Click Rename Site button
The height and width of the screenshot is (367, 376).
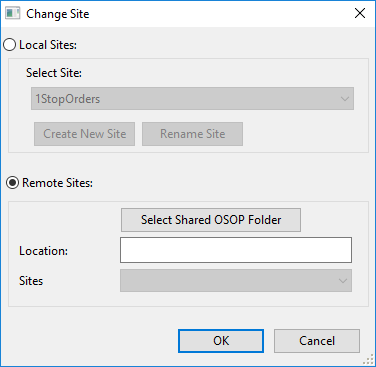[192, 134]
